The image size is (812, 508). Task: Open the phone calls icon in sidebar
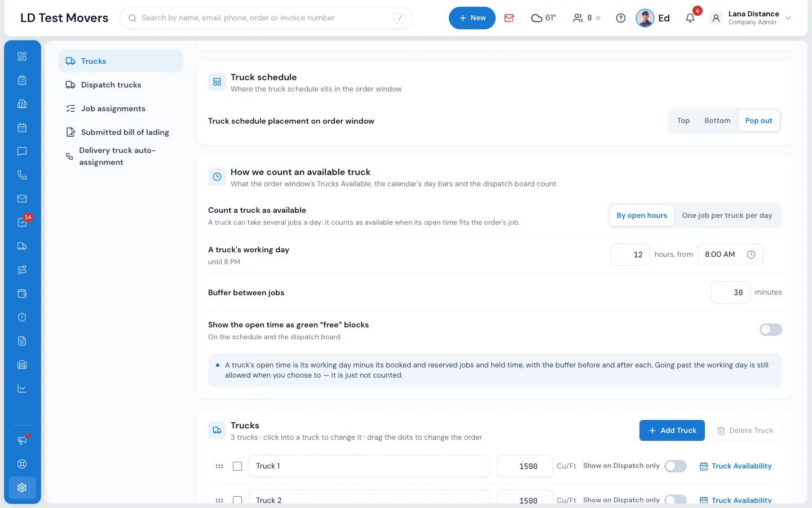coord(22,175)
